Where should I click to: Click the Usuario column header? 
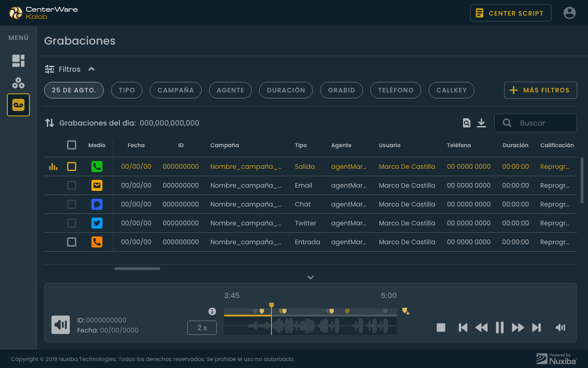click(x=390, y=145)
